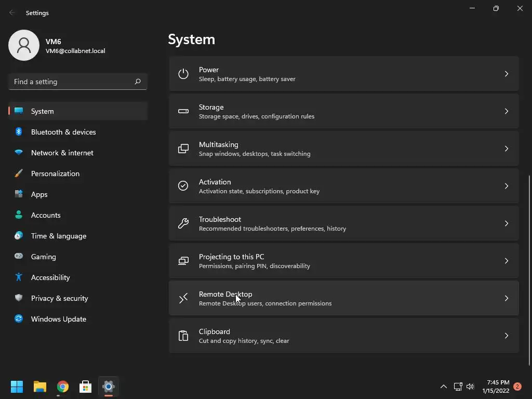Click the Troubleshoot wrench icon
Image resolution: width=532 pixels, height=399 pixels.
[x=183, y=223]
